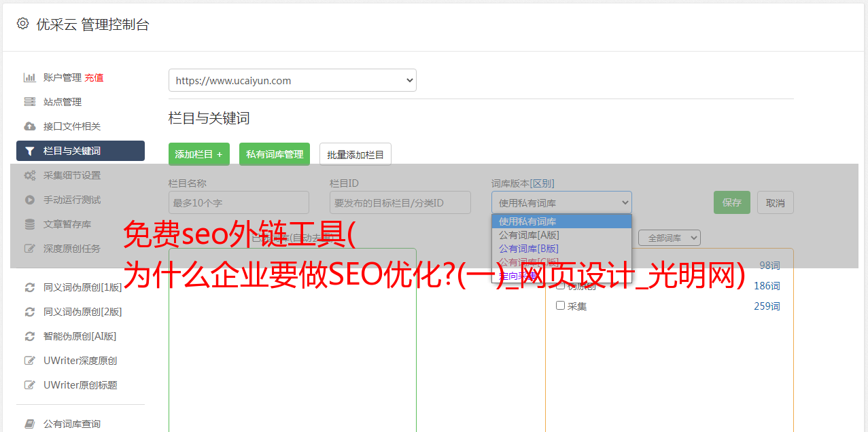Image resolution: width=868 pixels, height=432 pixels.
Task: Click the play icon for 手动运行测试
Action: pyautogui.click(x=29, y=200)
